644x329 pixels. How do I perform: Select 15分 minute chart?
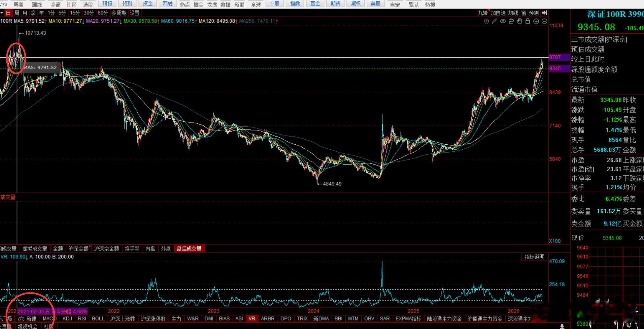click(75, 13)
